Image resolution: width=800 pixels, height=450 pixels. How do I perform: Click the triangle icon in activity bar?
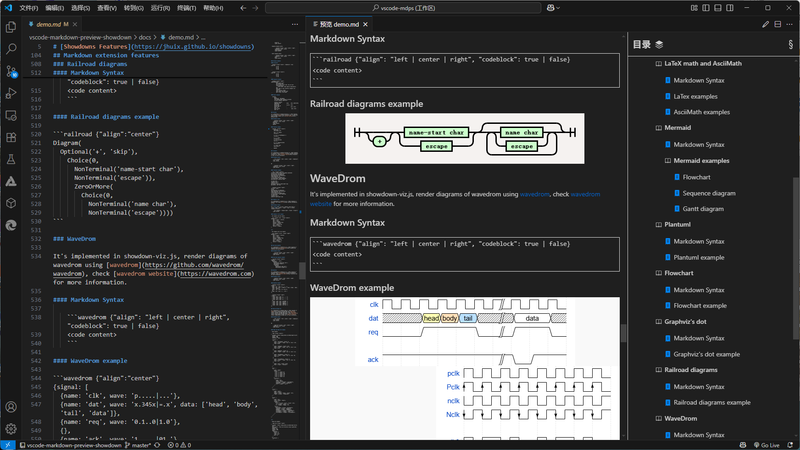11,181
